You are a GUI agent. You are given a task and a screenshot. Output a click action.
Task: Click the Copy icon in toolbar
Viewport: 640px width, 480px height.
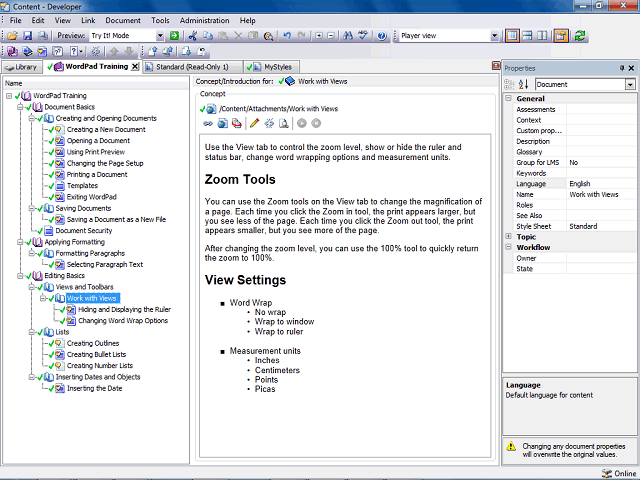[x=208, y=36]
